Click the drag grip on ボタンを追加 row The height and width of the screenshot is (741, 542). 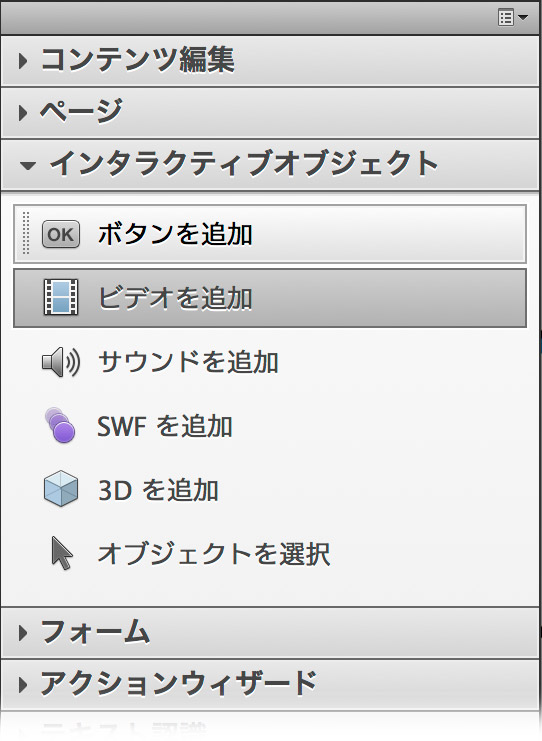[x=26, y=233]
